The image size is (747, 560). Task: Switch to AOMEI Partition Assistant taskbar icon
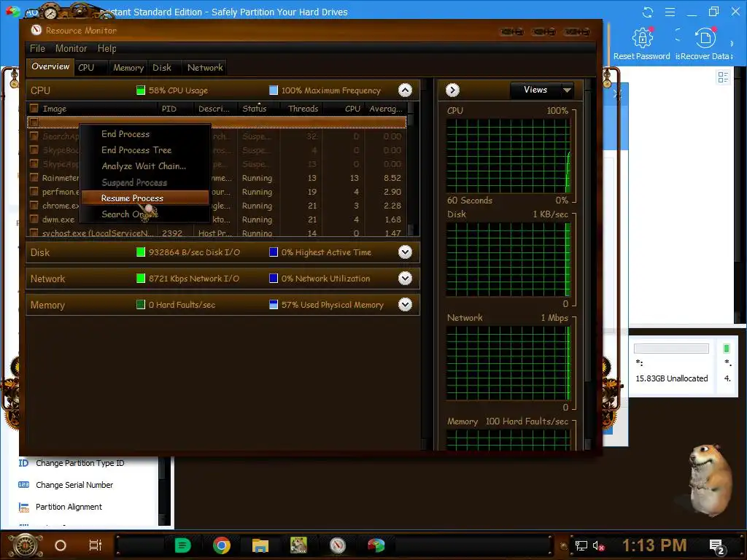click(376, 545)
